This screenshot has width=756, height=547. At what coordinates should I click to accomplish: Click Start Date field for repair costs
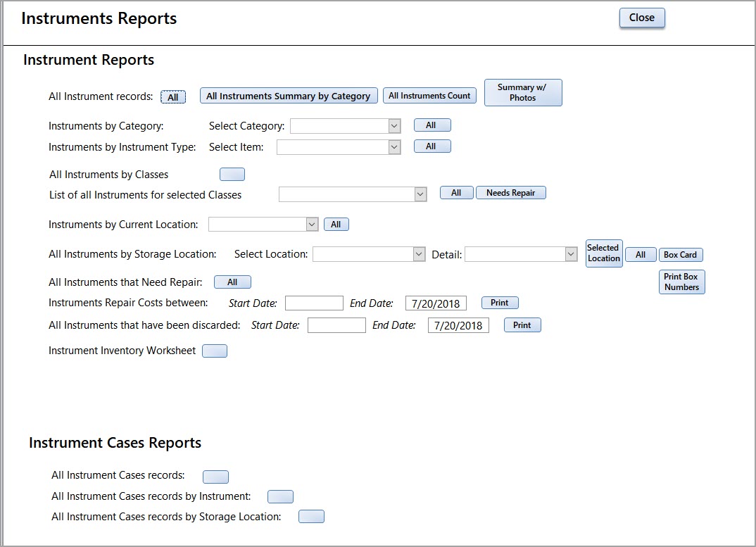coord(314,303)
